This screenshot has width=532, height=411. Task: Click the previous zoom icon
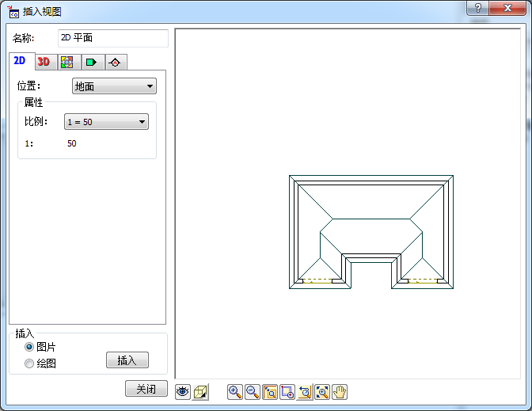(x=305, y=392)
